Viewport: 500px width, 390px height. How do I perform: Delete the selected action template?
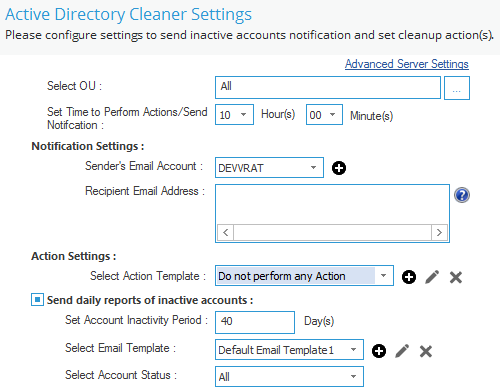point(456,277)
